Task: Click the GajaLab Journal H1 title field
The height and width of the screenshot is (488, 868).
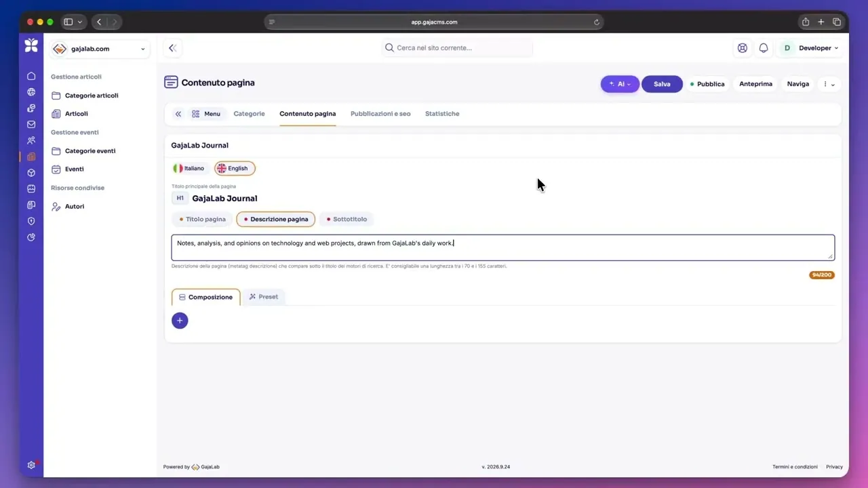Action: [x=224, y=199]
